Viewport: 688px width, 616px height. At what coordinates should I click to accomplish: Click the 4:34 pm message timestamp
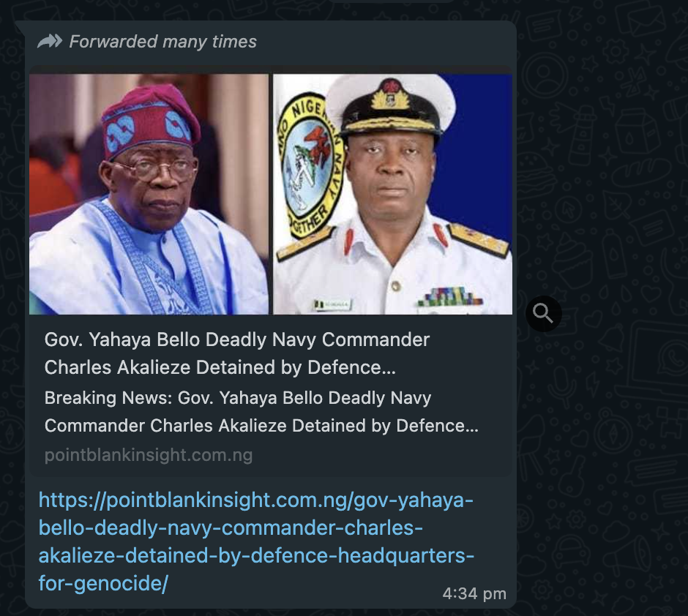pos(474,593)
